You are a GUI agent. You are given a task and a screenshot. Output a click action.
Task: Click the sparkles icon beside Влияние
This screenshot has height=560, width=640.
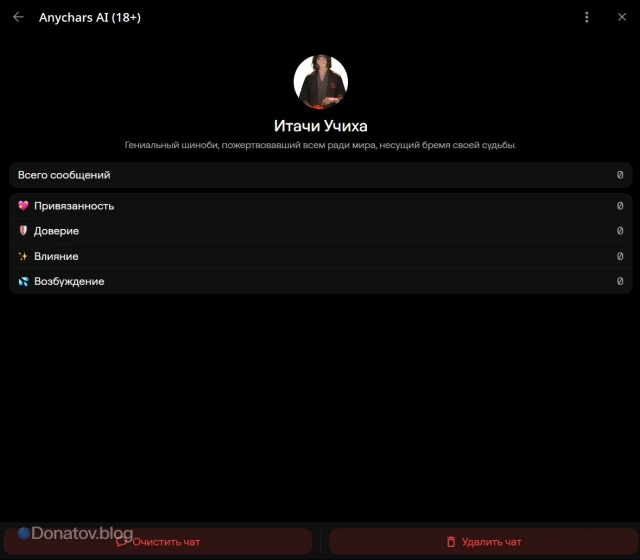tap(23, 256)
